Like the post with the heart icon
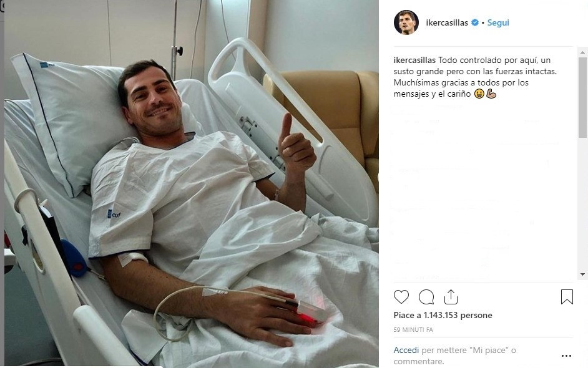Screen dimensions: 588x368 (x=401, y=297)
